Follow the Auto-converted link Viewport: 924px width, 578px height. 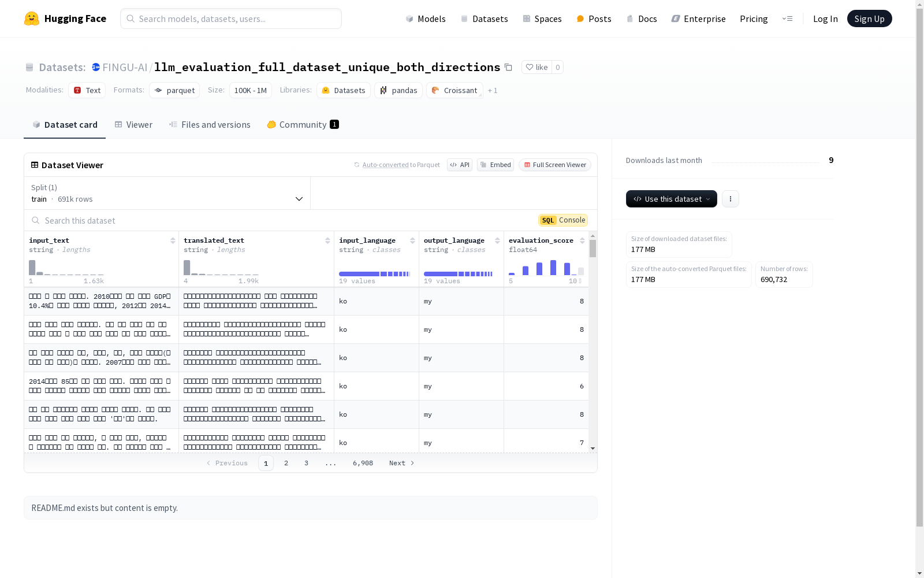pos(385,165)
